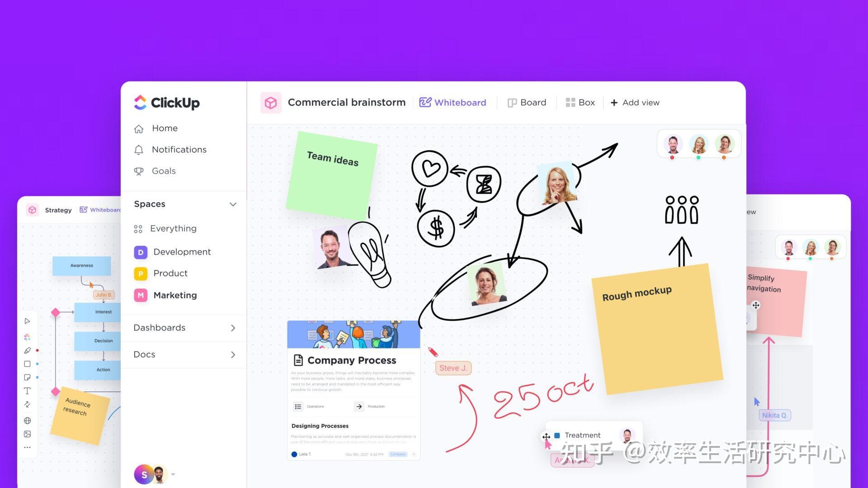
Task: Expand the Docs section
Action: click(233, 355)
